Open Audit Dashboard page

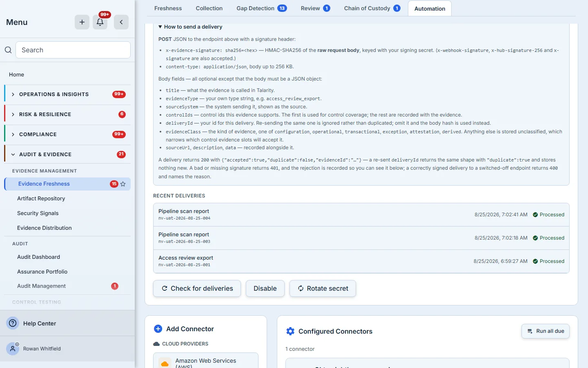pos(67,257)
